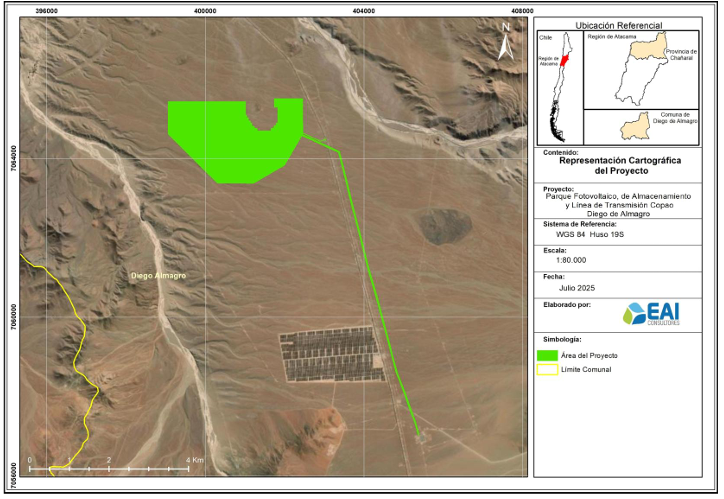The image size is (724, 499).
Task: Select the green Área del Proyecto legend swatch
Action: click(550, 355)
